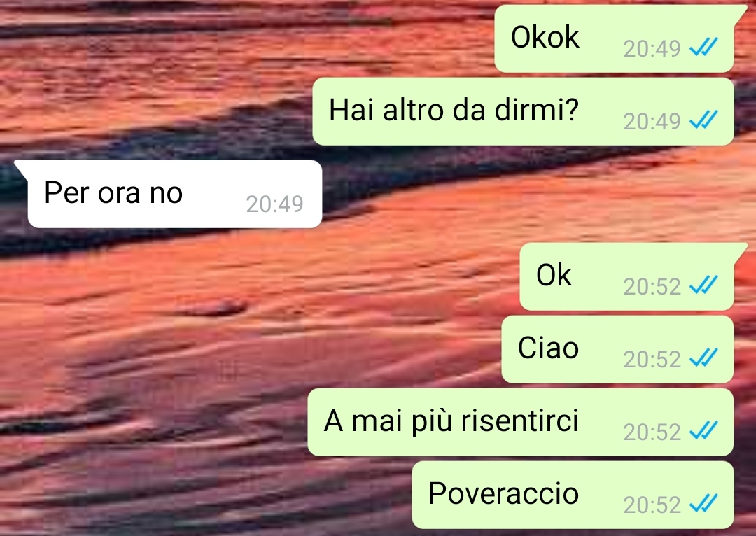Select the A mai più risentirci message

(x=521, y=422)
